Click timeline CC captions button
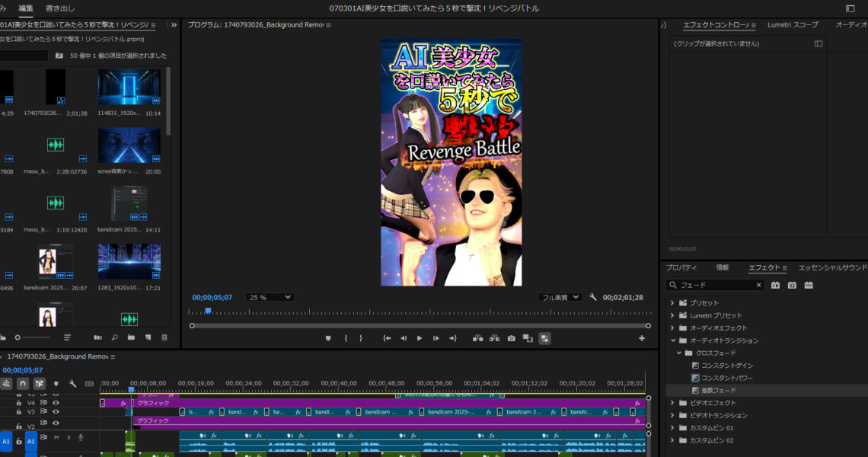868x457 pixels. [x=89, y=383]
